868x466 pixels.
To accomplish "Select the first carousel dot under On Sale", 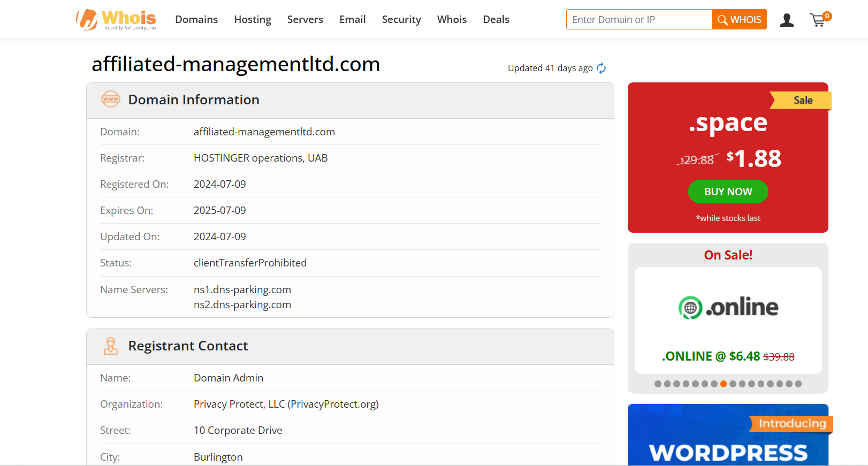I will [658, 384].
